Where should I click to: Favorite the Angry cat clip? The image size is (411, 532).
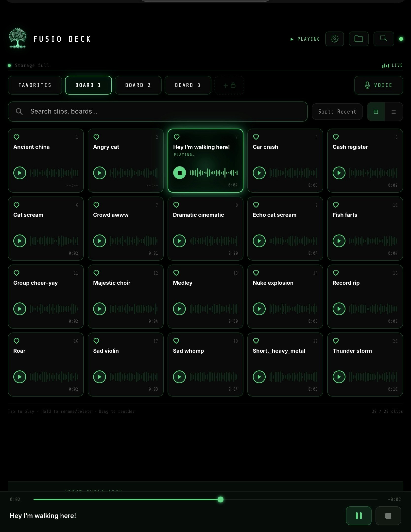tap(96, 137)
